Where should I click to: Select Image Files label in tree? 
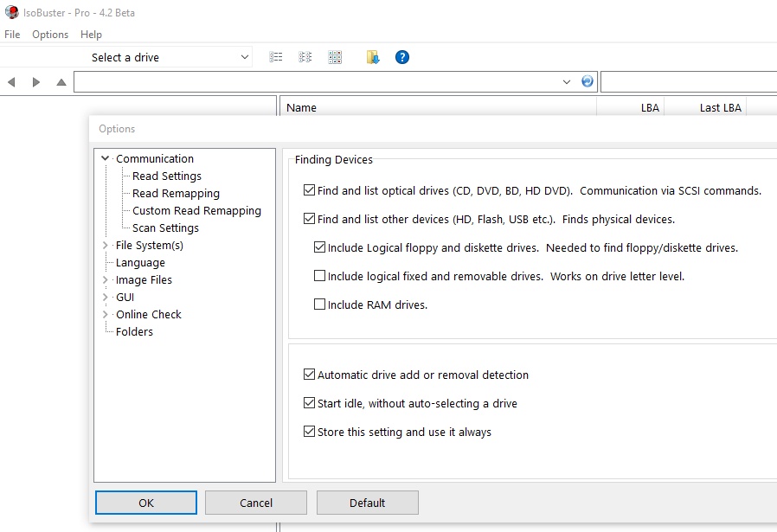tap(144, 280)
